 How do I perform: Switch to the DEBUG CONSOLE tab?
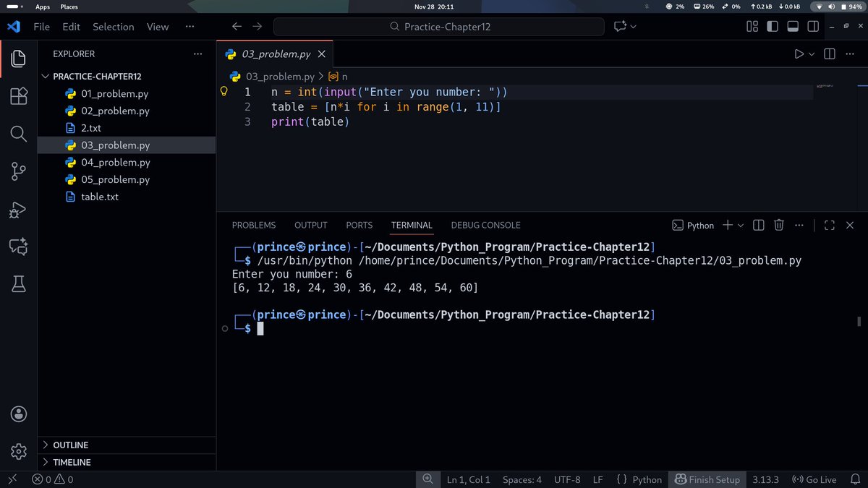coord(485,225)
